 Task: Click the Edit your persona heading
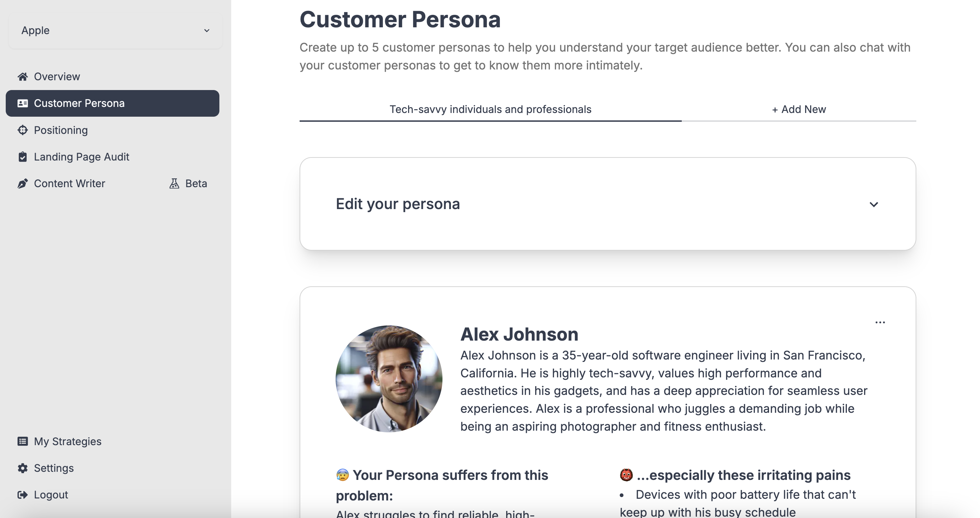(x=398, y=204)
